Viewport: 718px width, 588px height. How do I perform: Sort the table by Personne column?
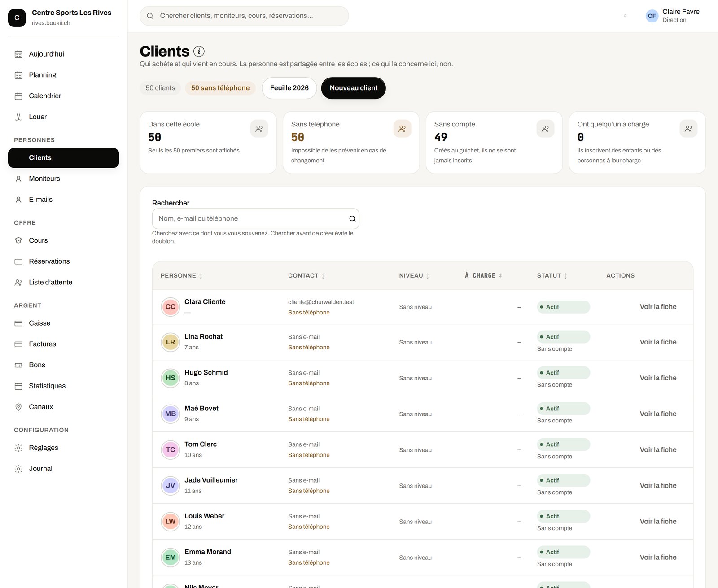[x=181, y=276]
